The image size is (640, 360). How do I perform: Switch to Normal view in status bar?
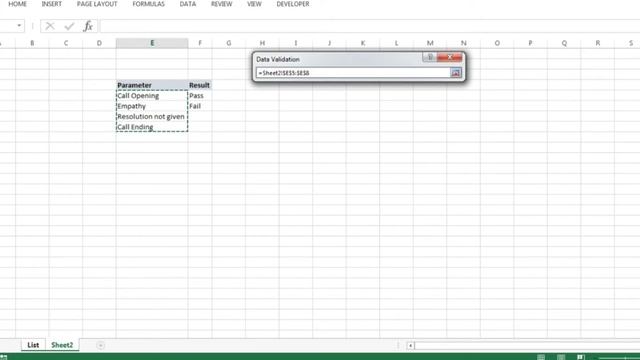point(541,357)
